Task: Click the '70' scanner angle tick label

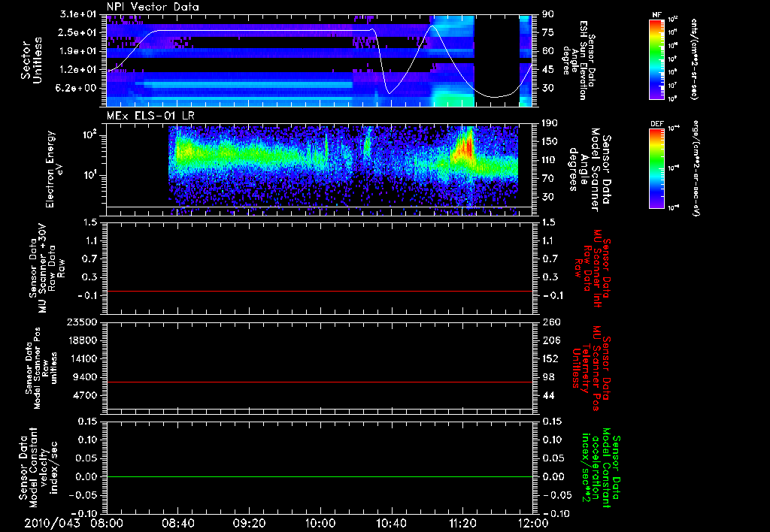Action: click(548, 179)
